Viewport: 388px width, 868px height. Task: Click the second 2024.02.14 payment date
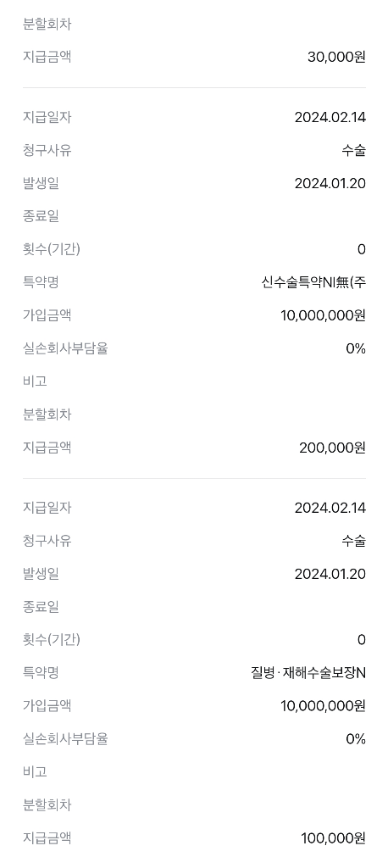(x=330, y=508)
